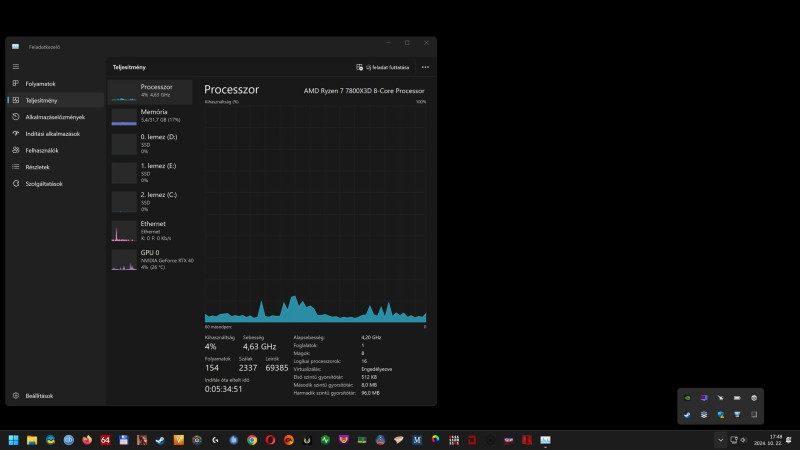Open the clock and date 17:48
Screen dimensions: 800x450
click(768, 440)
